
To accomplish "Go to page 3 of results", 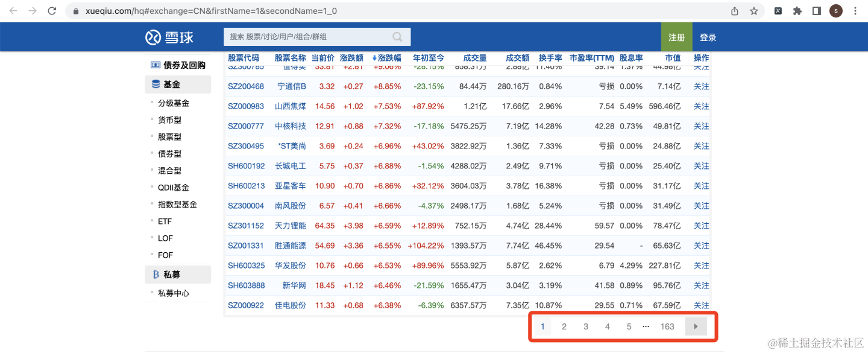I will pos(586,326).
